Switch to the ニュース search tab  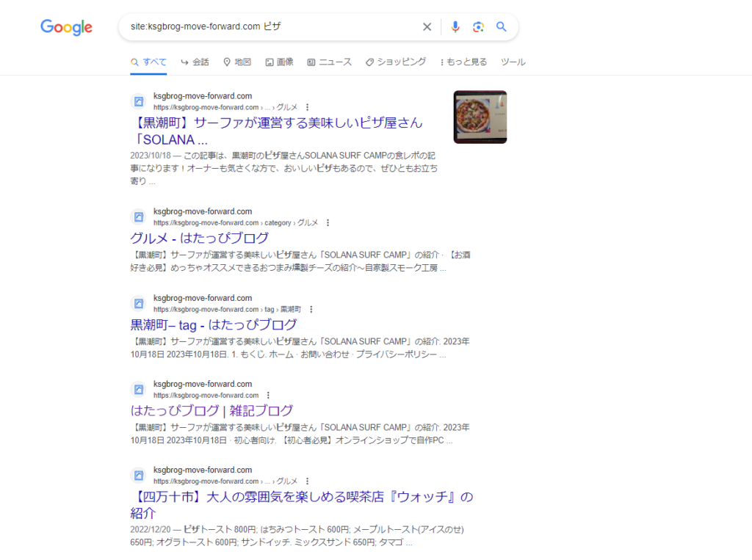click(330, 62)
